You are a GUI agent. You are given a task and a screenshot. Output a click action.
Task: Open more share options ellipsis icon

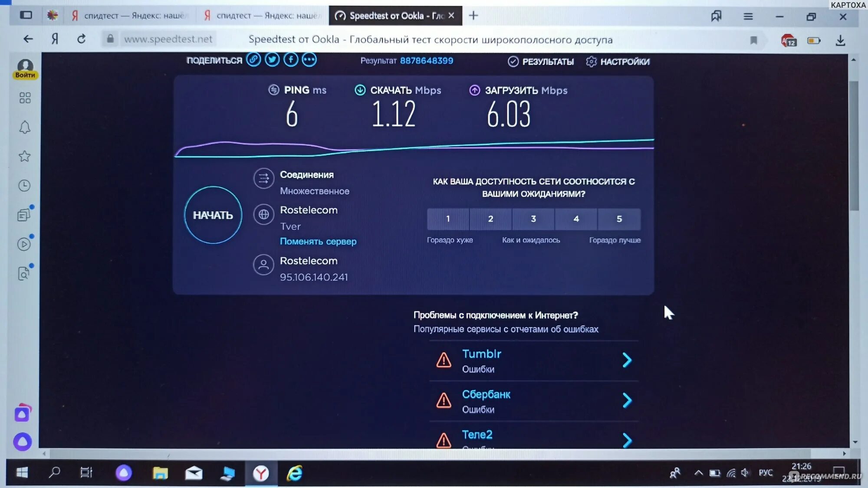[x=309, y=59]
